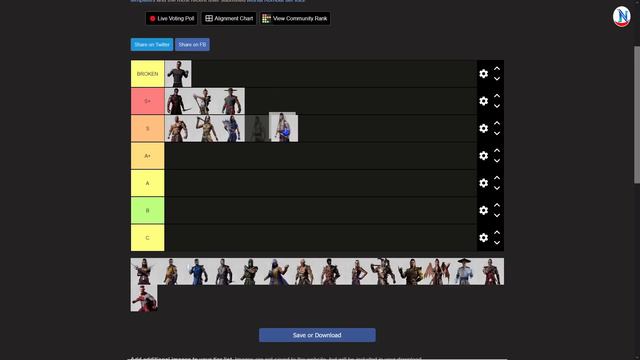This screenshot has width=640, height=360.
Task: Select the purple-robed character in the pool
Action: click(x=278, y=271)
